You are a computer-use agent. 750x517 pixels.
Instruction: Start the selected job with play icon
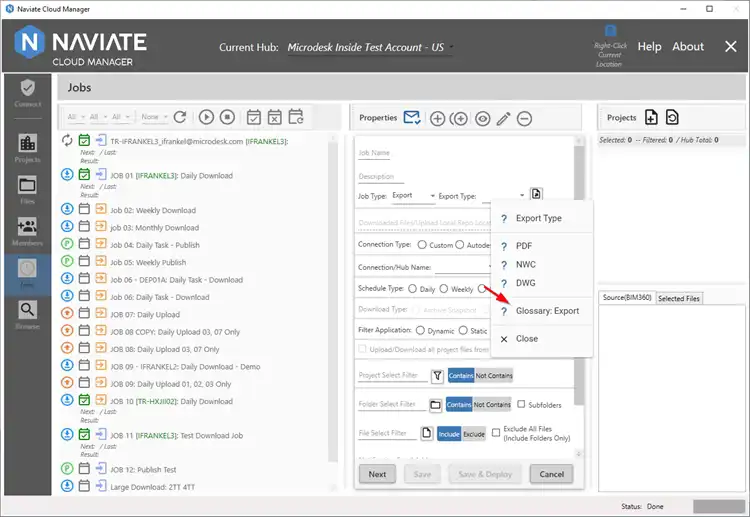[206, 117]
